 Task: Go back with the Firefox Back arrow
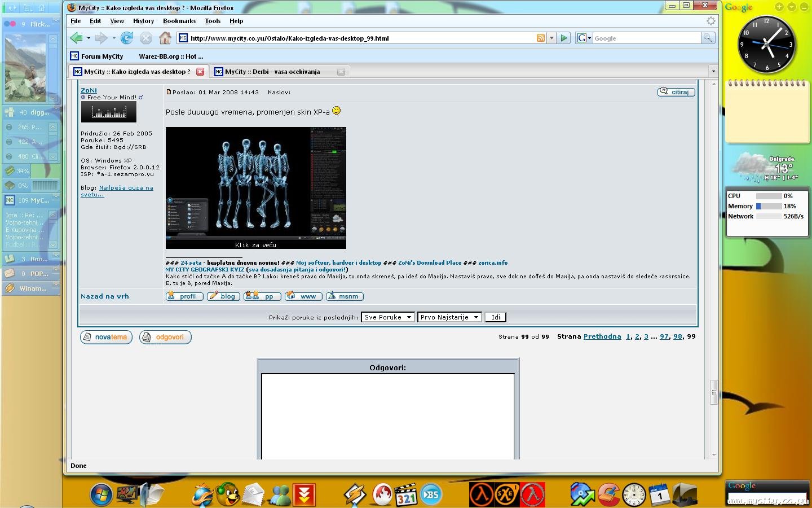(76, 38)
